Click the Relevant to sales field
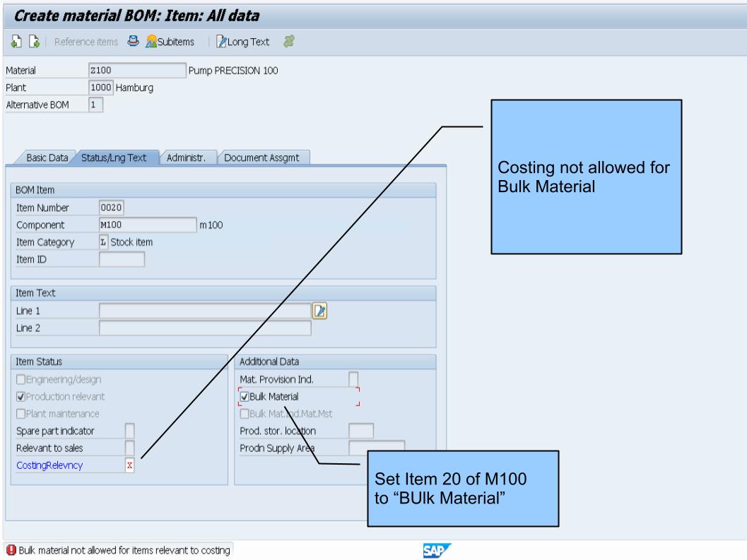Viewport: 747px width, 560px height. (129, 448)
